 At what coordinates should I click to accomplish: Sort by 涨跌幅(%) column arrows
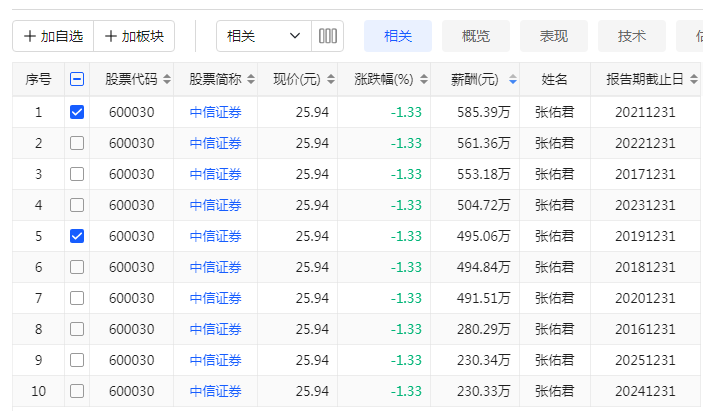pos(424,79)
